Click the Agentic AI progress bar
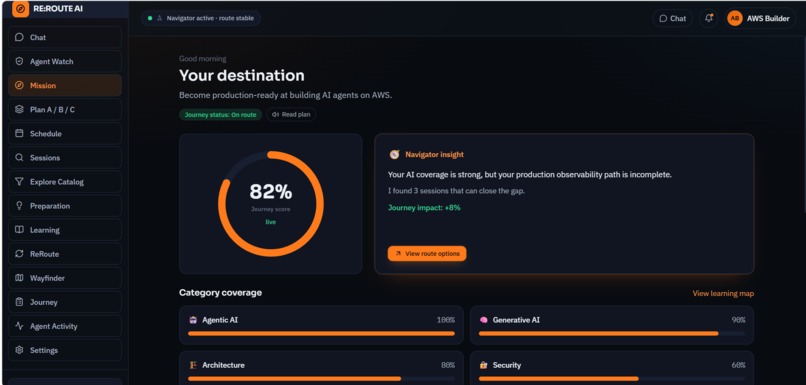806x385 pixels. click(x=321, y=334)
